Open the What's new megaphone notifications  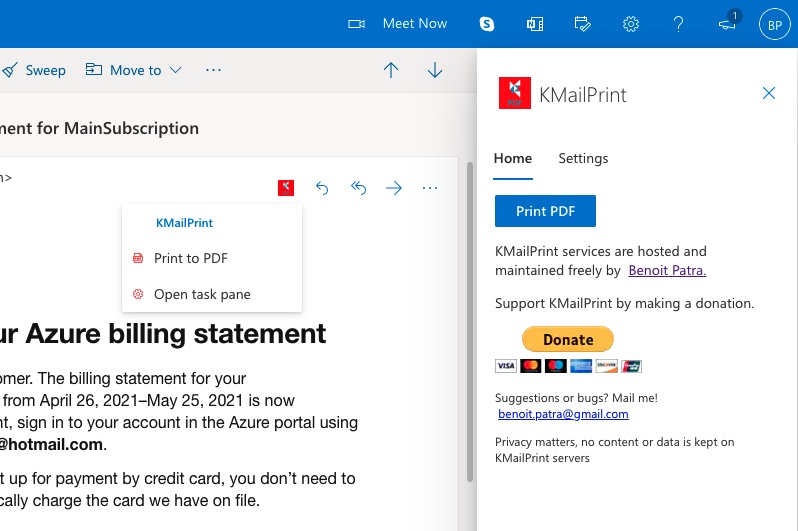coord(728,23)
